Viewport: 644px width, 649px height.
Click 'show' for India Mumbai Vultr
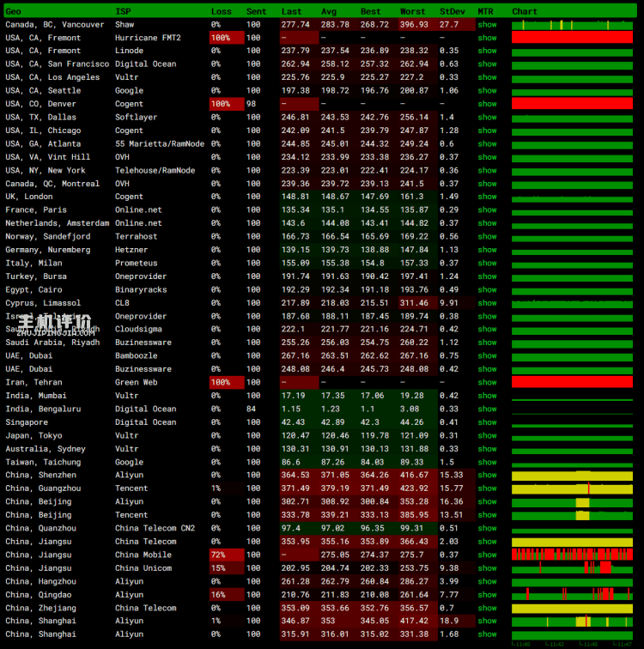487,396
